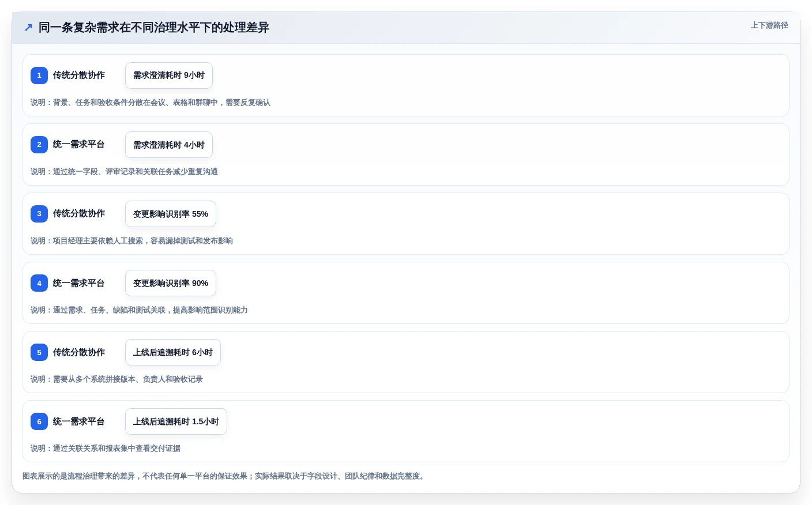Click the 上下游路径 label in header
The image size is (812, 505).
769,25
